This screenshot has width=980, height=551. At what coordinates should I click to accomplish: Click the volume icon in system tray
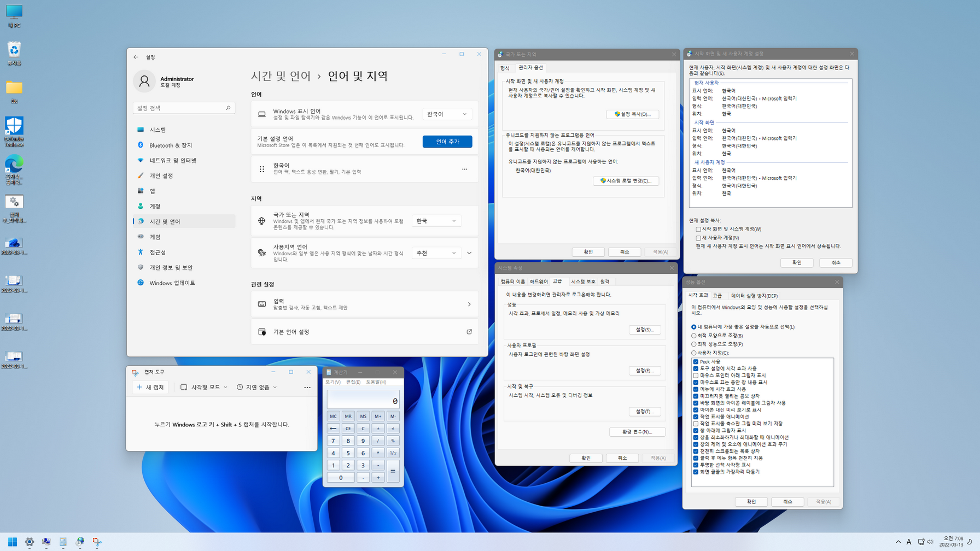[930, 542]
